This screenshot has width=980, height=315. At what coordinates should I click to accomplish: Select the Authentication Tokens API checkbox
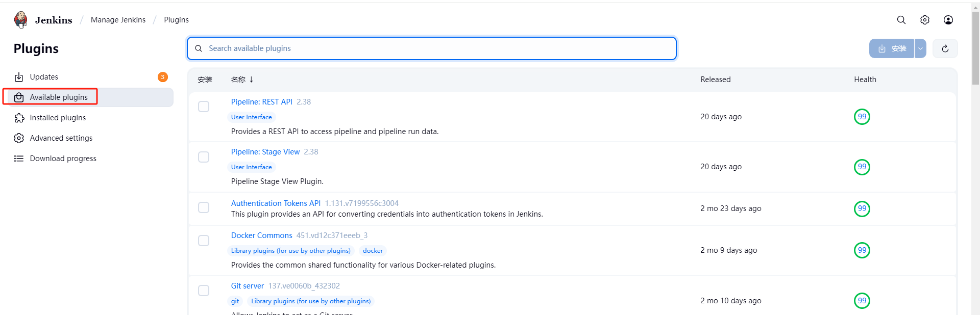click(x=204, y=207)
